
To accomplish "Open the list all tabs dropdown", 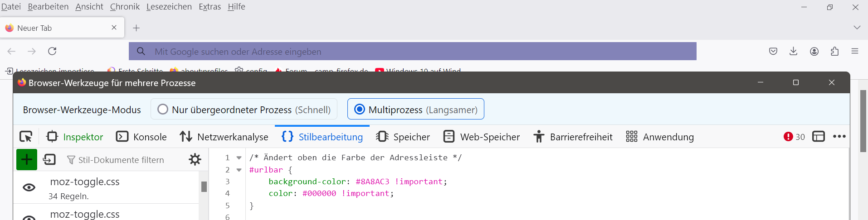I will [857, 28].
